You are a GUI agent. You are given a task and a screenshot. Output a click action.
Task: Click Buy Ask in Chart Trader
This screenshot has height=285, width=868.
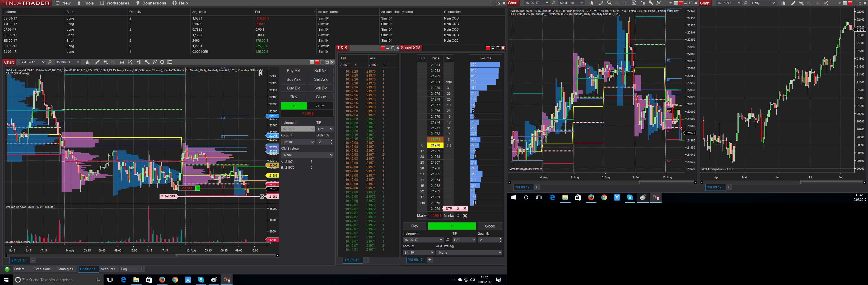293,79
